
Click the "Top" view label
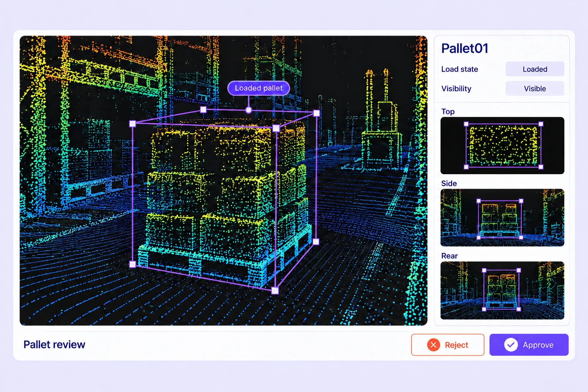448,111
